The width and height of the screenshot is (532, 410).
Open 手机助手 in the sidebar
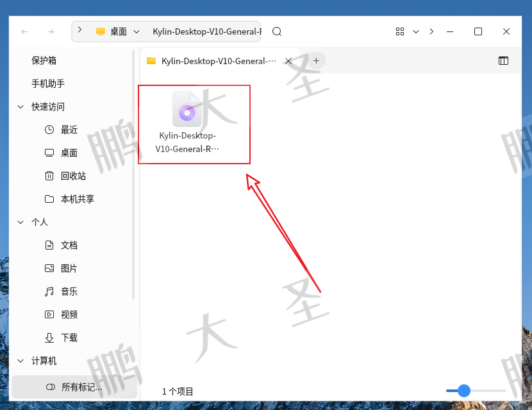[x=48, y=83]
